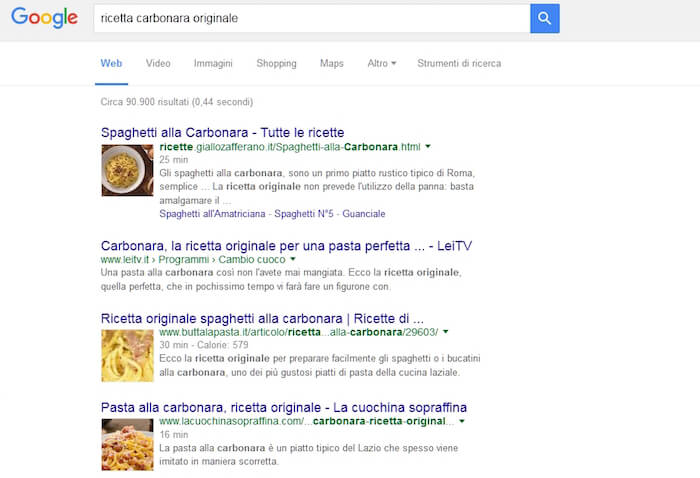The height and width of the screenshot is (478, 700).
Task: Click the 30 min - Calorie: 579 text
Action: pos(204,345)
